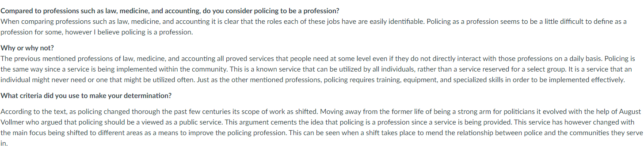Click the name 'August' in last paragraph

[629, 111]
